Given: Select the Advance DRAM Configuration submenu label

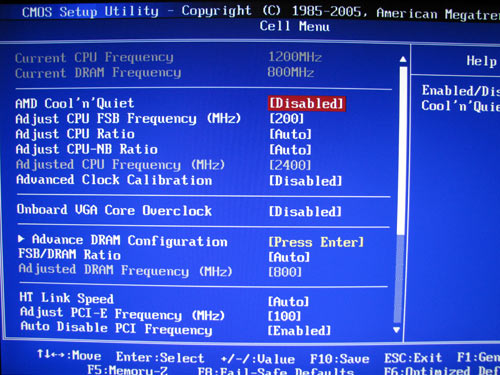Looking at the screenshot, I should coord(130,240).
